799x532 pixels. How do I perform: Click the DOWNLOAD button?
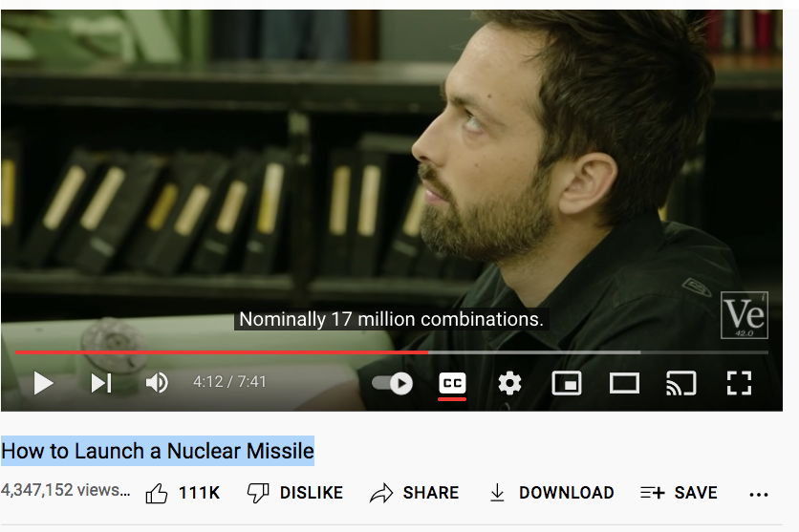click(x=551, y=493)
